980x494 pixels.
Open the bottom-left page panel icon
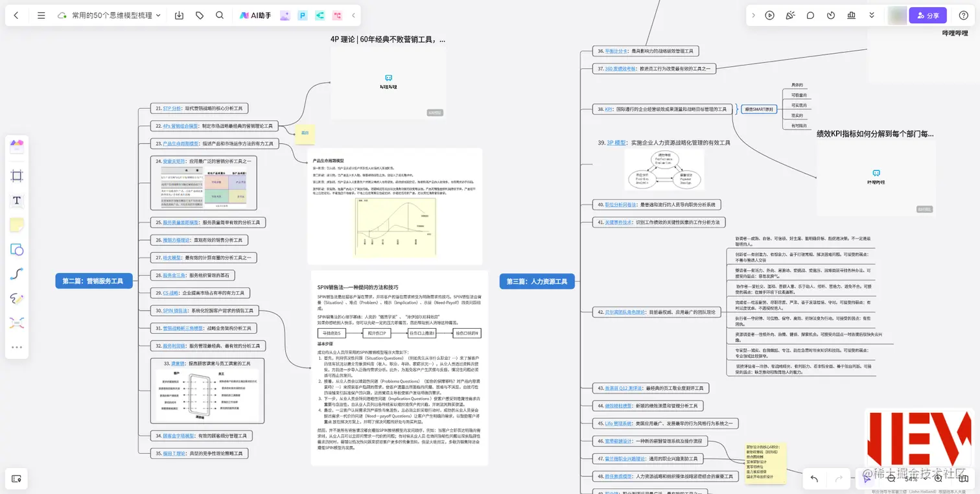click(17, 478)
